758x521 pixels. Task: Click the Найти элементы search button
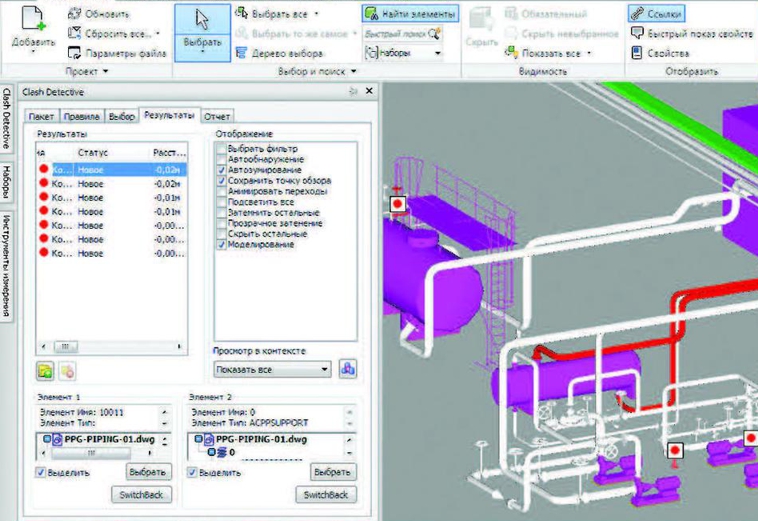pyautogui.click(x=410, y=14)
